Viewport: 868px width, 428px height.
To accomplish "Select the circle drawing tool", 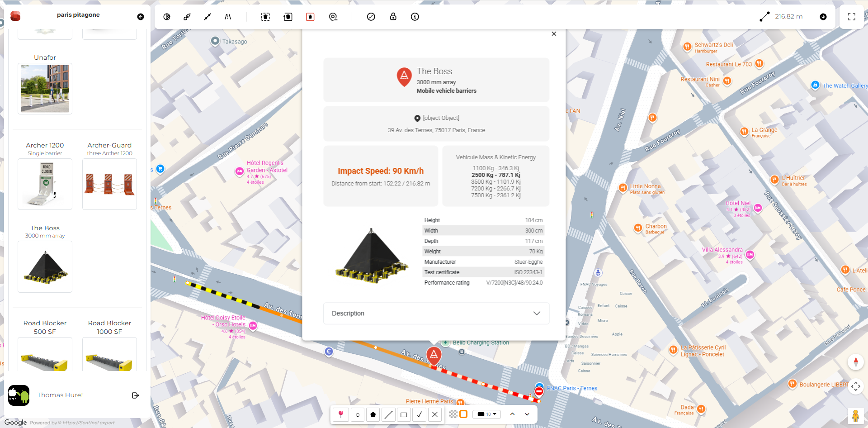I will 358,414.
